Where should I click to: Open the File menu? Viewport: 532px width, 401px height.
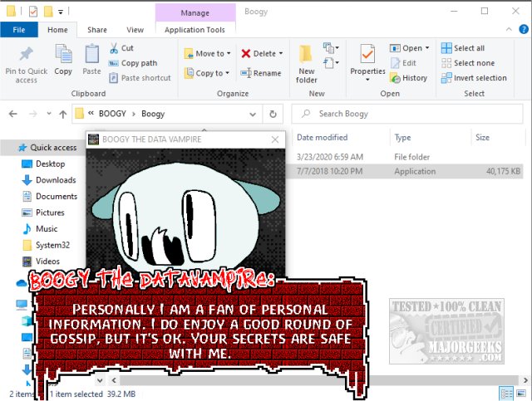19,30
